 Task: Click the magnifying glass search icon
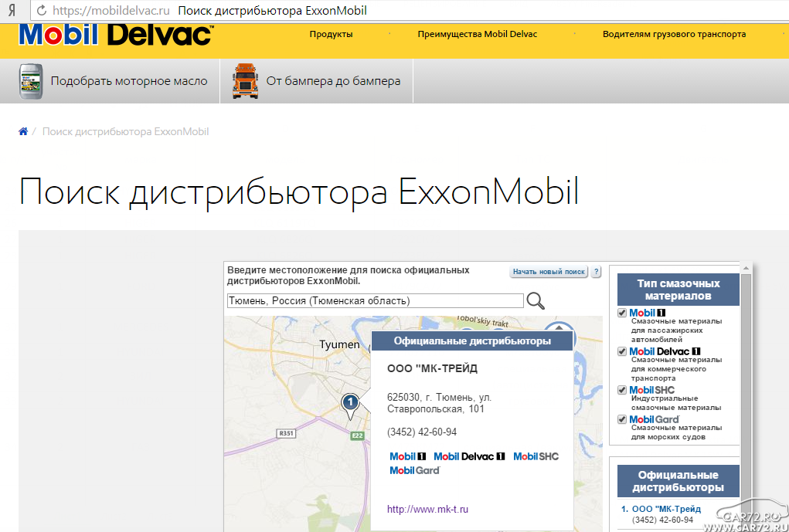[x=536, y=300]
